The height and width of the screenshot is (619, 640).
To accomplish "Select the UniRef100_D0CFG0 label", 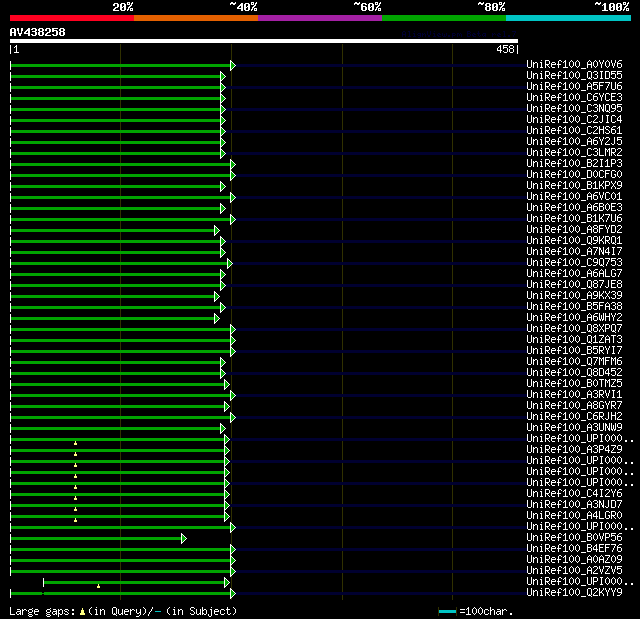I will [x=574, y=175].
